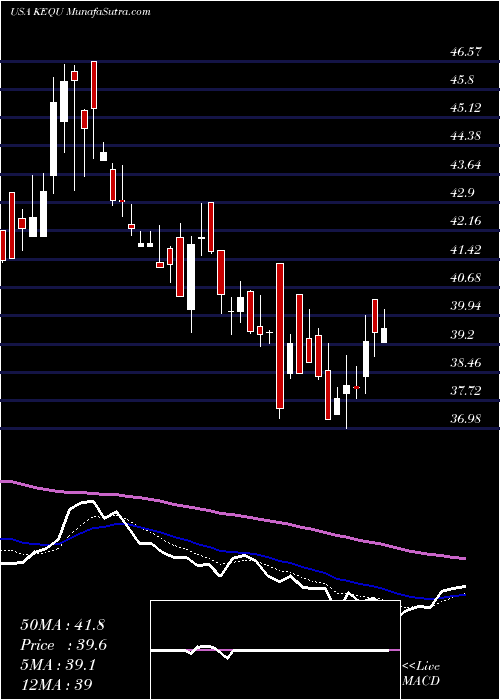Select the 45.12 price label

tap(465, 108)
